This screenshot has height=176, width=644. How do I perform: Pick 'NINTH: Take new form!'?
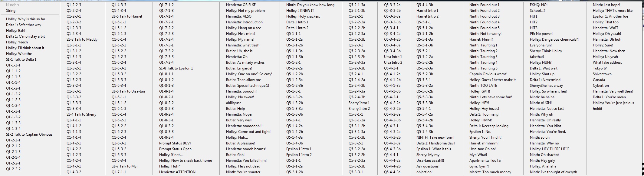[435, 137]
